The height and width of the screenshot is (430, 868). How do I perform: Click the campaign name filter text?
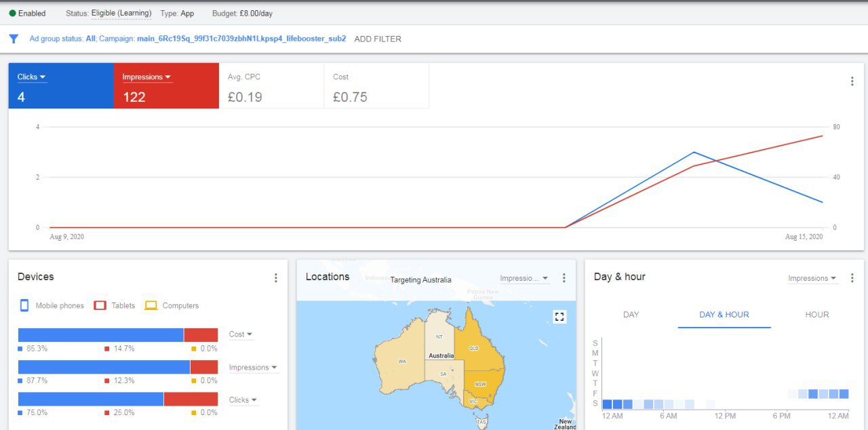coord(241,39)
